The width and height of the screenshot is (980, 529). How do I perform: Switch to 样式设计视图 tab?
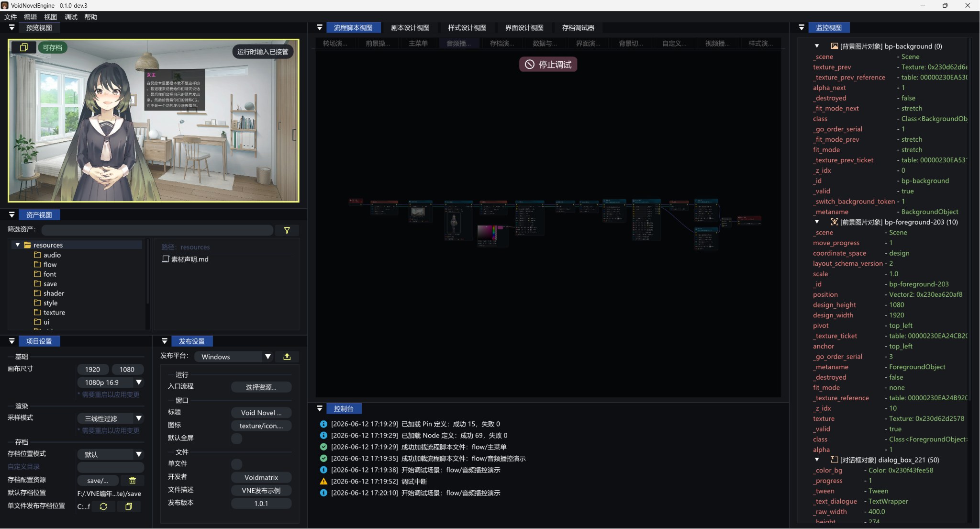[467, 28]
